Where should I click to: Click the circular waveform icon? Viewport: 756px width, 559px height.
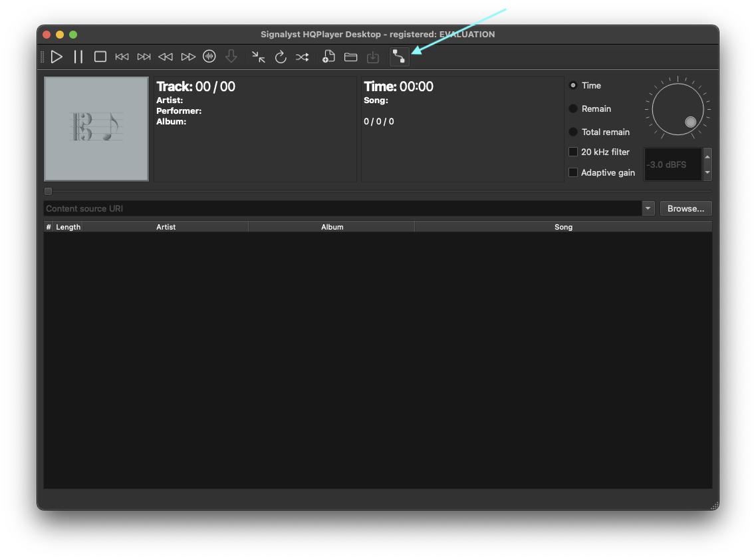209,57
